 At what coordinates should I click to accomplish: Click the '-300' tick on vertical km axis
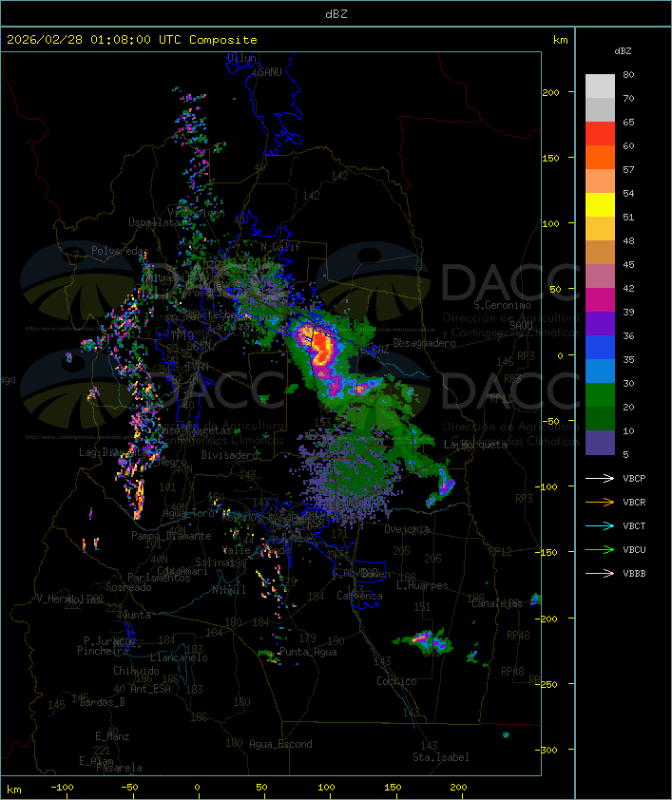tap(548, 750)
